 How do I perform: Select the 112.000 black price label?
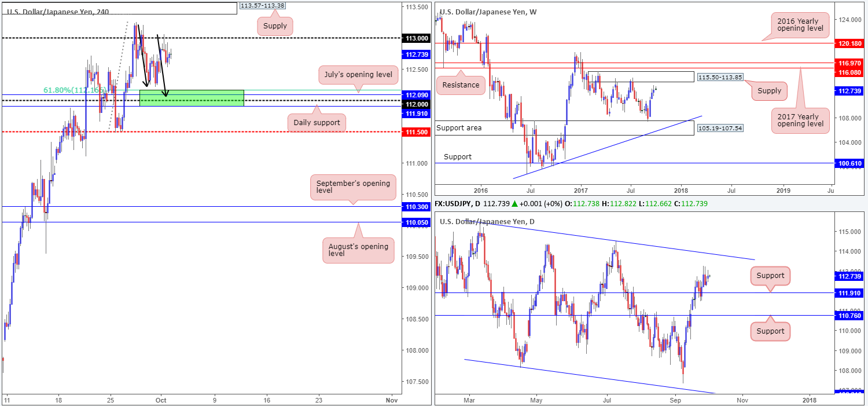[x=415, y=104]
